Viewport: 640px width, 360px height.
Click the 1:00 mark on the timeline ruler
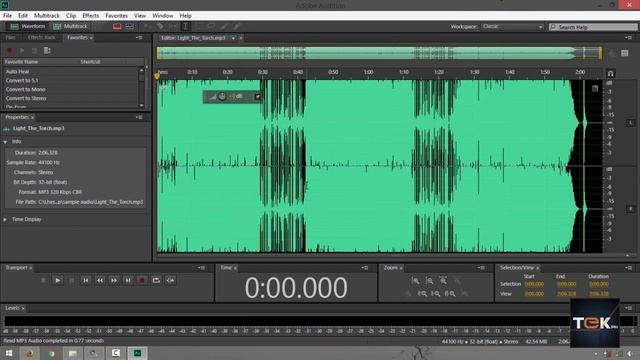[368, 72]
